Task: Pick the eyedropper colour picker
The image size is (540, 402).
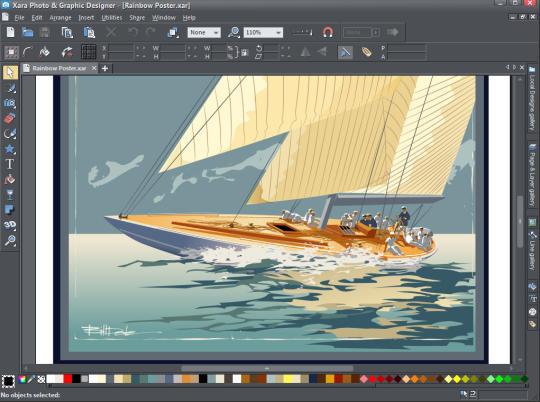Action: (x=31, y=379)
